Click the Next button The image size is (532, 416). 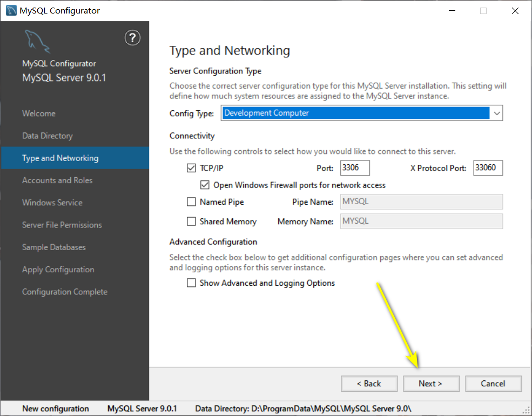431,384
